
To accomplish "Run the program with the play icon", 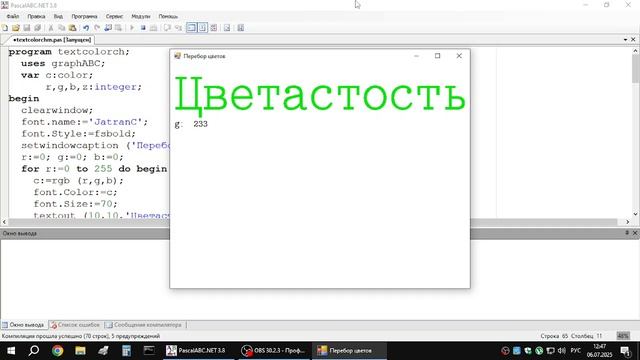I will click(x=132, y=28).
